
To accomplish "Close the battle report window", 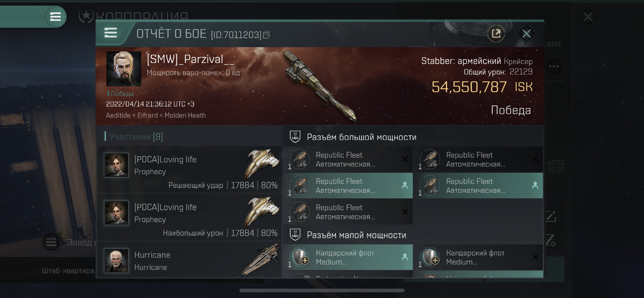I will click(526, 34).
